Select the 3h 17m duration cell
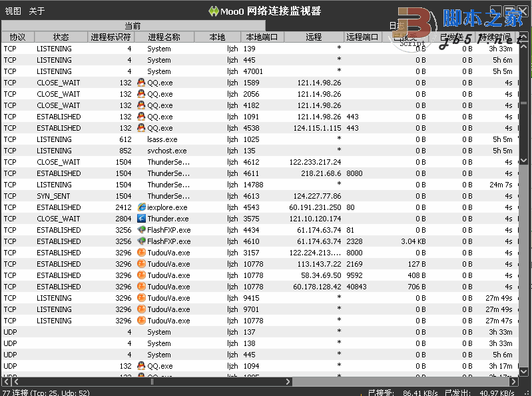532x396 pixels. point(501,366)
